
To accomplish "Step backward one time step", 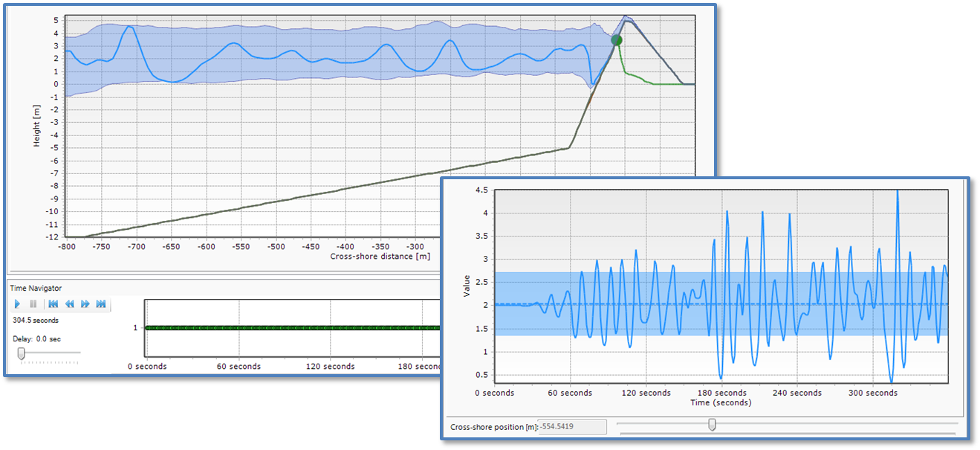I will tap(69, 304).
